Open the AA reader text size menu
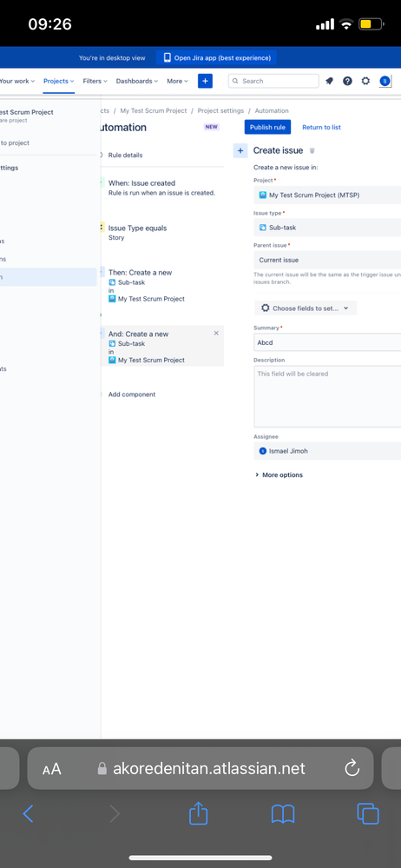 (51, 769)
